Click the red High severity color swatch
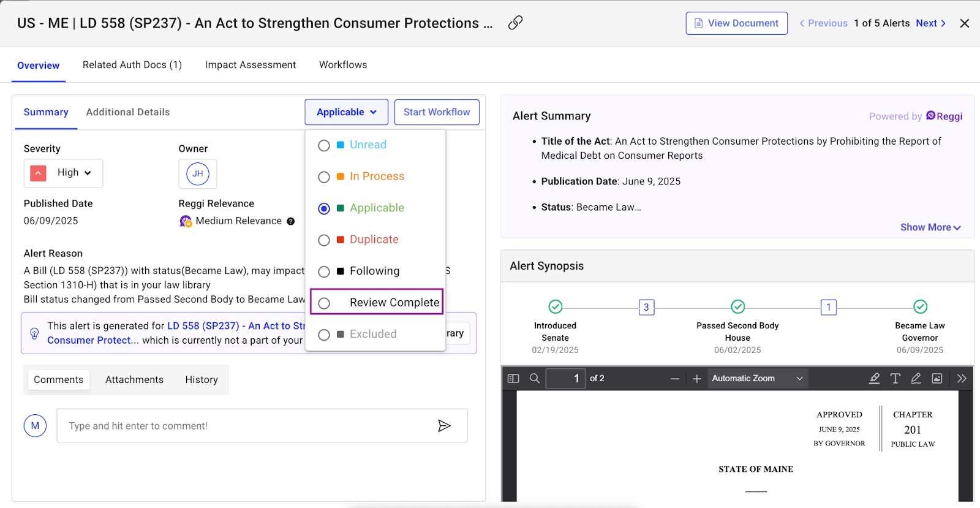This screenshot has height=508, width=980. coord(38,173)
